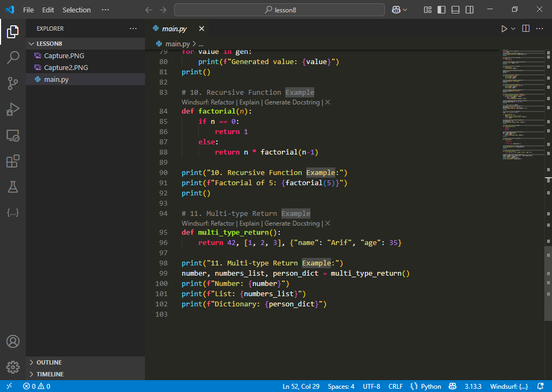Open Copilot chat icon in title bar
This screenshot has width=552, height=392.
[396, 10]
